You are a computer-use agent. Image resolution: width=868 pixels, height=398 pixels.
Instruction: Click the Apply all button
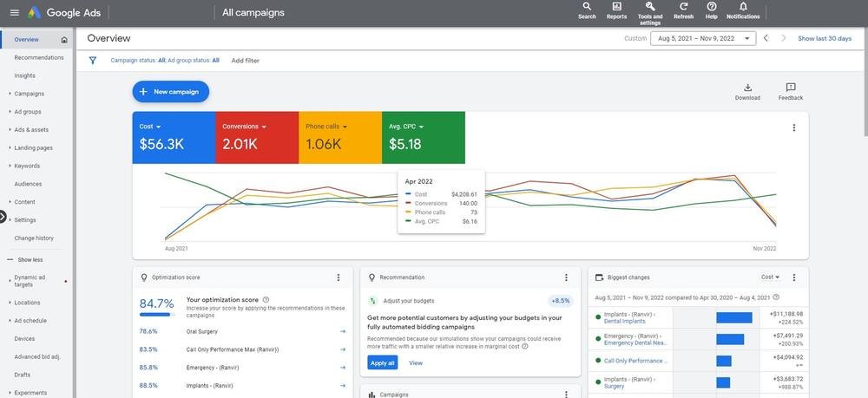tap(383, 362)
